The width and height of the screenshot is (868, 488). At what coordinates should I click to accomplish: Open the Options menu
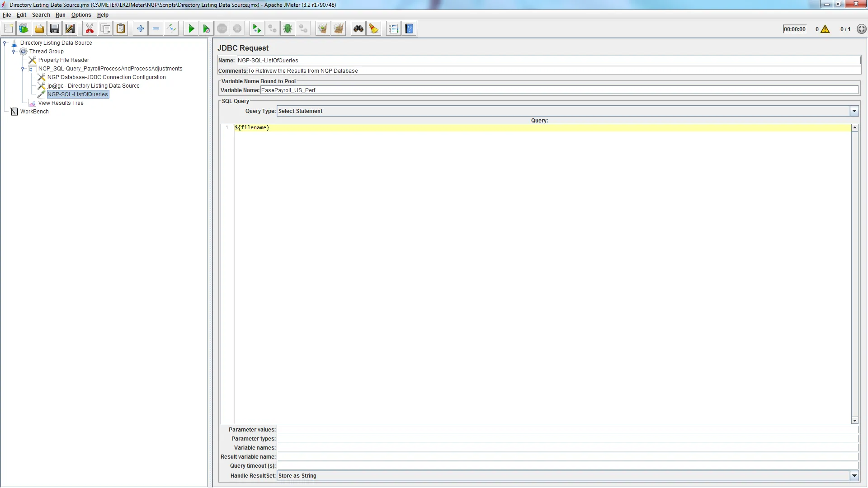click(81, 15)
